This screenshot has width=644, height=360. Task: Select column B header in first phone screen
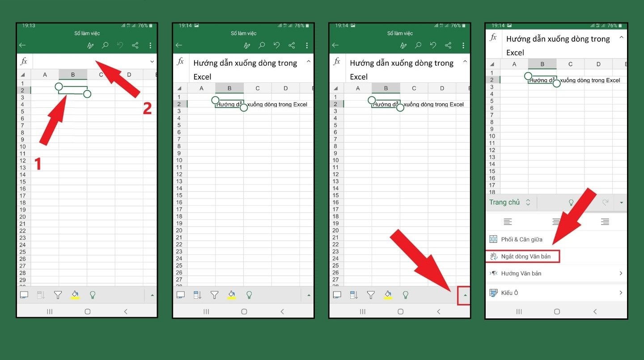coord(73,75)
